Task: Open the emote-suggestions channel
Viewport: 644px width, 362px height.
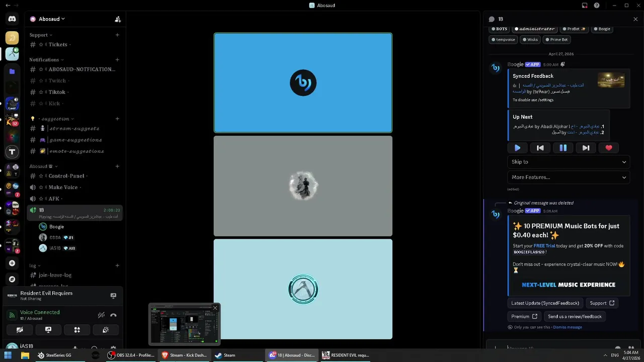Action: point(74,151)
